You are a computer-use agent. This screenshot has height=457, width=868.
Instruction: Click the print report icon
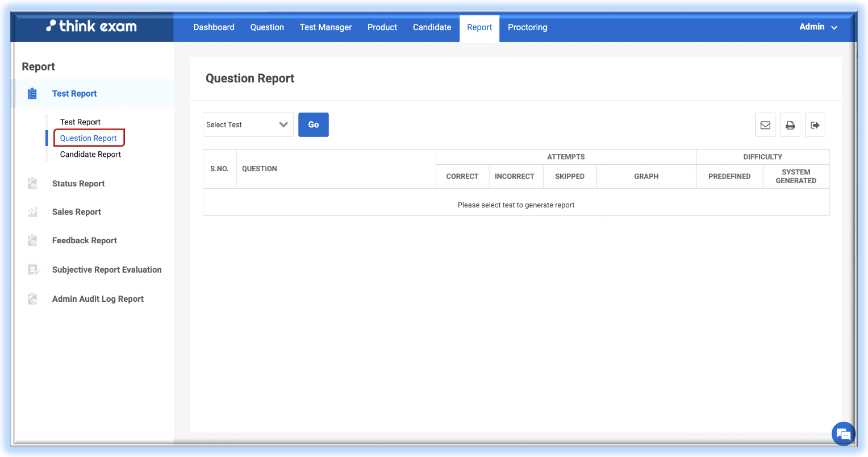pos(790,125)
